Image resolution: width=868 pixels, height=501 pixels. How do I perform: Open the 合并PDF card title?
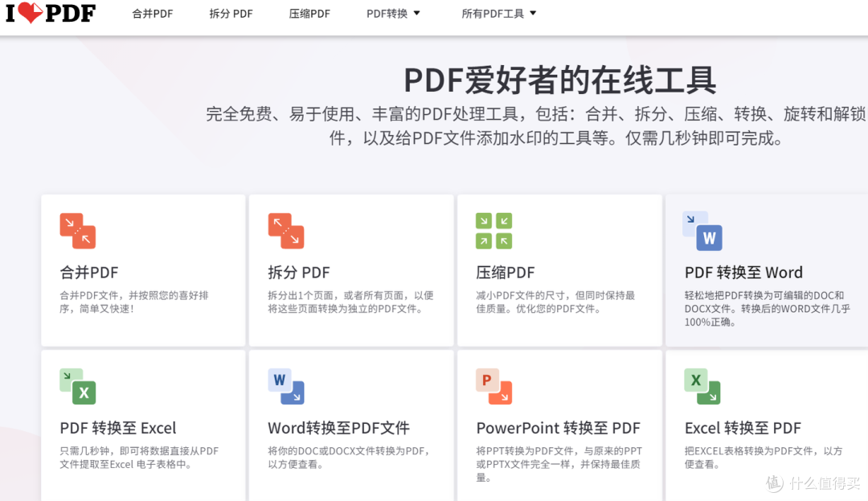click(89, 273)
